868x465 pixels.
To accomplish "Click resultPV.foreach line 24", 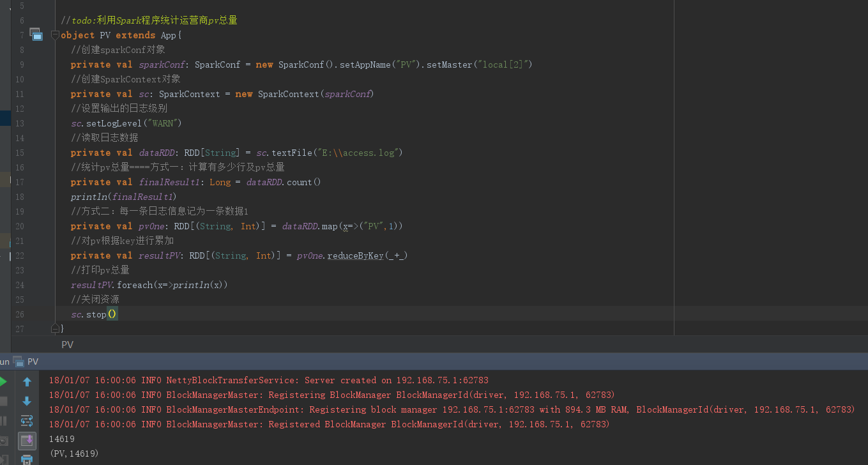I will click(149, 285).
